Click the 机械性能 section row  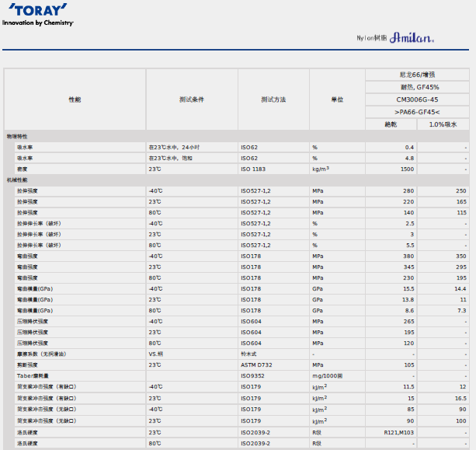click(17, 180)
